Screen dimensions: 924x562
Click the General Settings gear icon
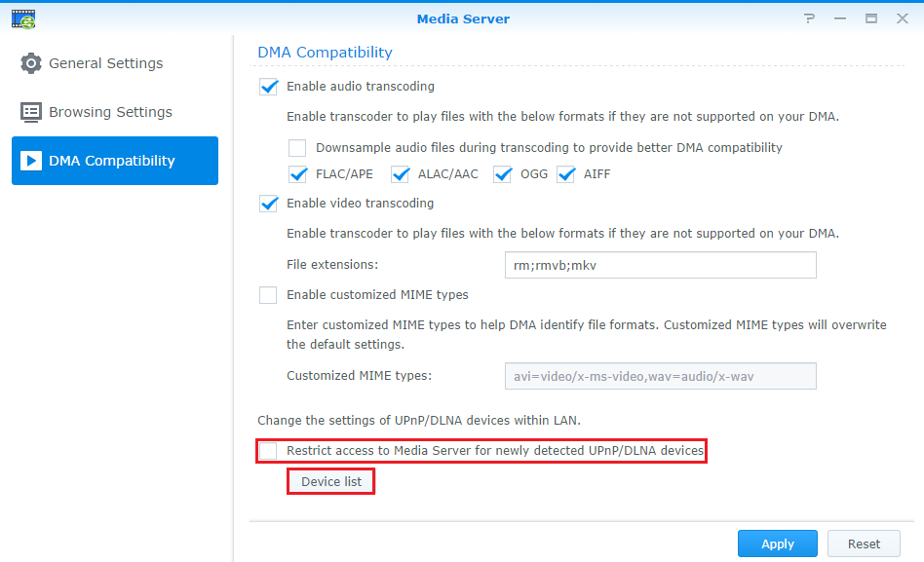(30, 63)
